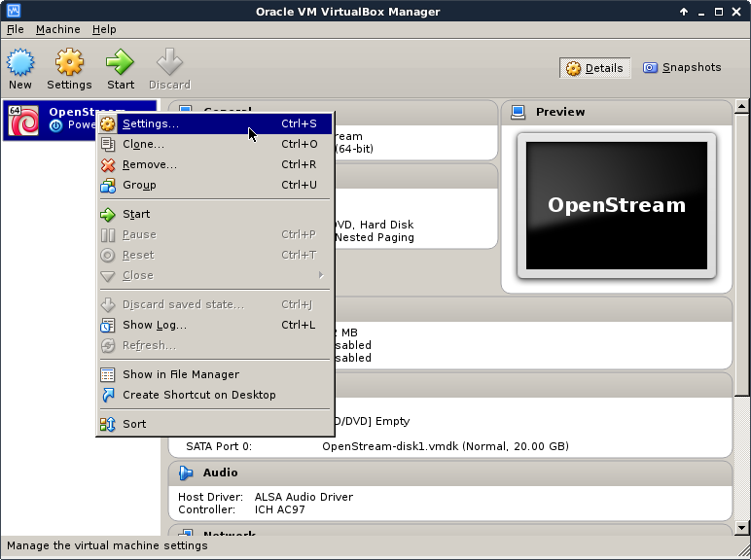Click the vertical scrollbar thumb in the details pane

point(741,255)
